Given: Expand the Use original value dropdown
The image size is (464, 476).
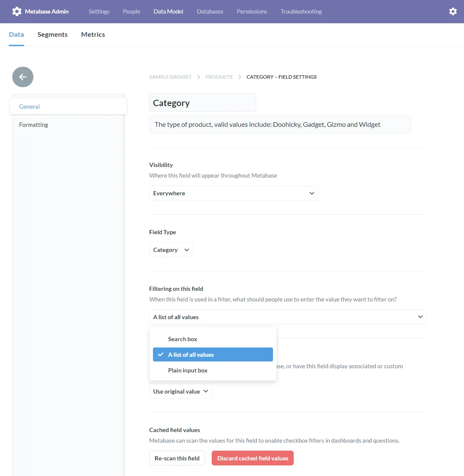Looking at the screenshot, I should 180,391.
